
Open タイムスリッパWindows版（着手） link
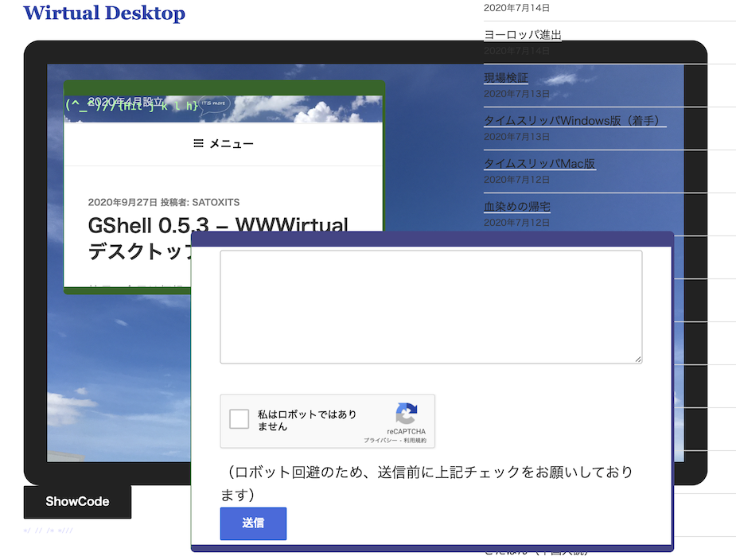click(574, 121)
